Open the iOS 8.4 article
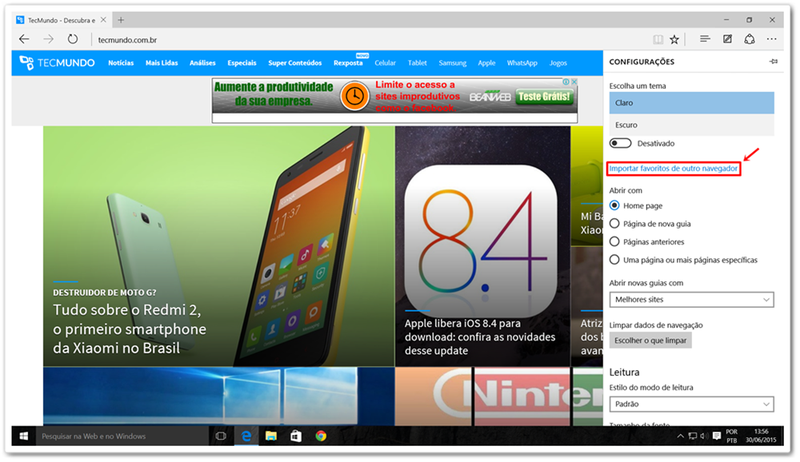The width and height of the screenshot is (800, 462). click(482, 246)
